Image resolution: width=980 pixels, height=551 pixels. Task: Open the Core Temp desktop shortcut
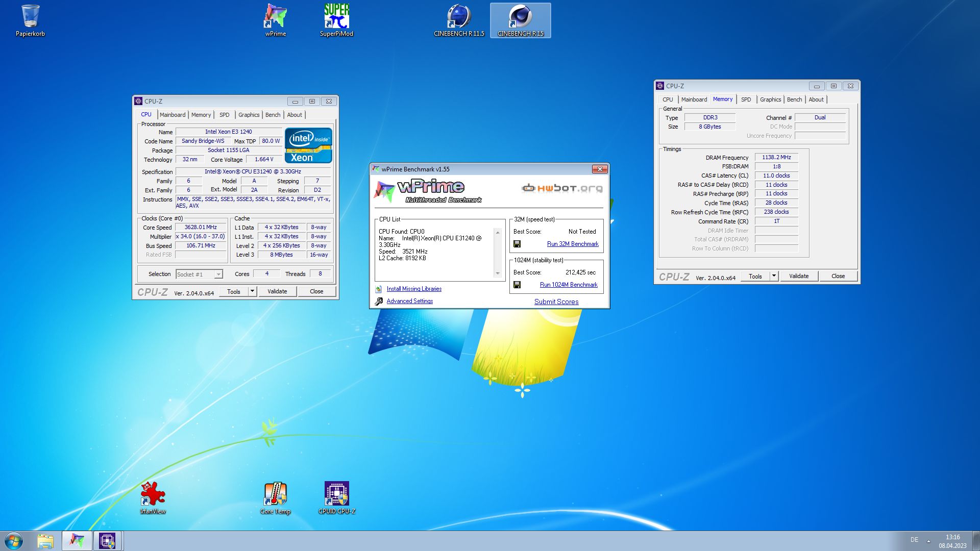click(276, 498)
